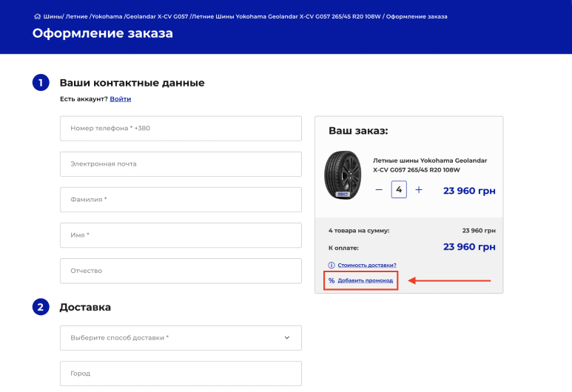The height and width of the screenshot is (392, 572).
Task: Click the quantity box showing 4
Action: pyautogui.click(x=399, y=190)
